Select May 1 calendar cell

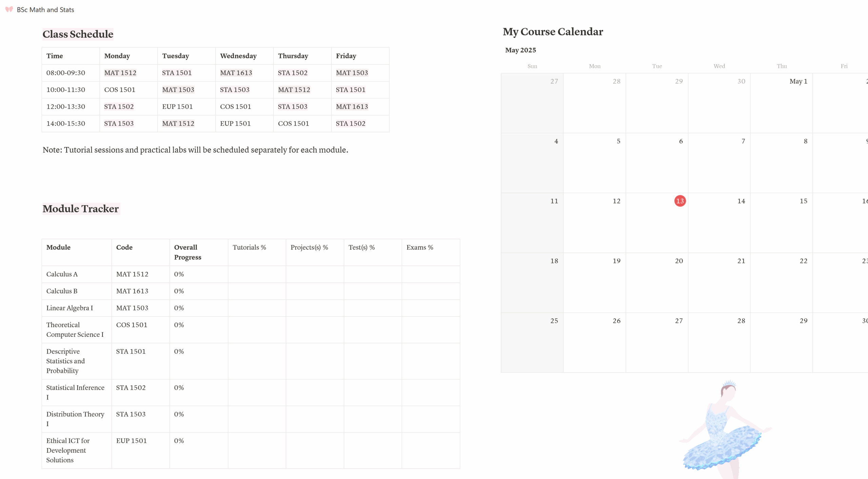point(781,103)
